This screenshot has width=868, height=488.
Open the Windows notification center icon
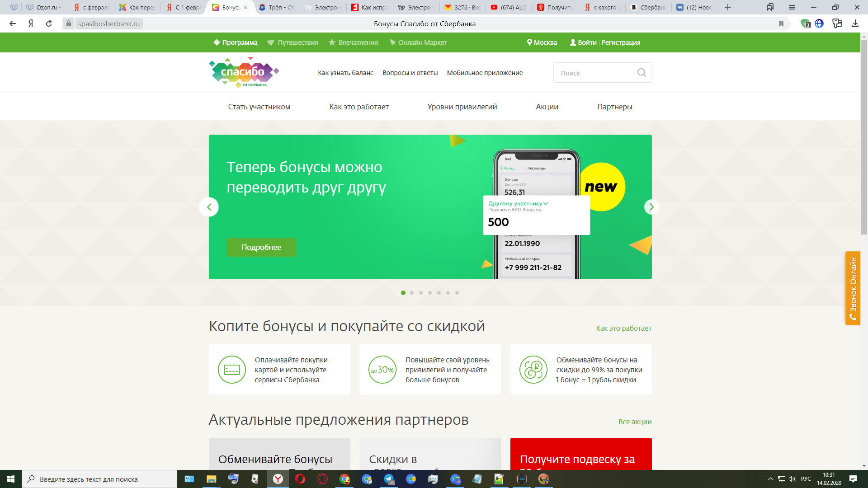(853, 479)
